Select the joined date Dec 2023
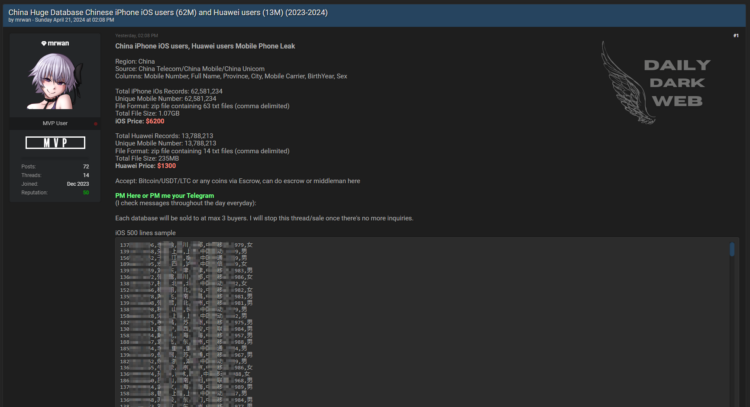 tap(78, 184)
